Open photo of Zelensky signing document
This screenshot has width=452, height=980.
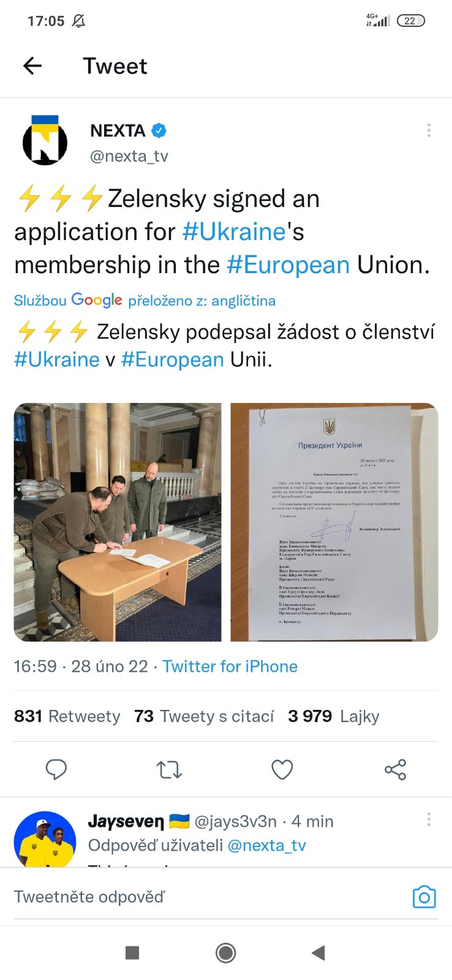118,522
